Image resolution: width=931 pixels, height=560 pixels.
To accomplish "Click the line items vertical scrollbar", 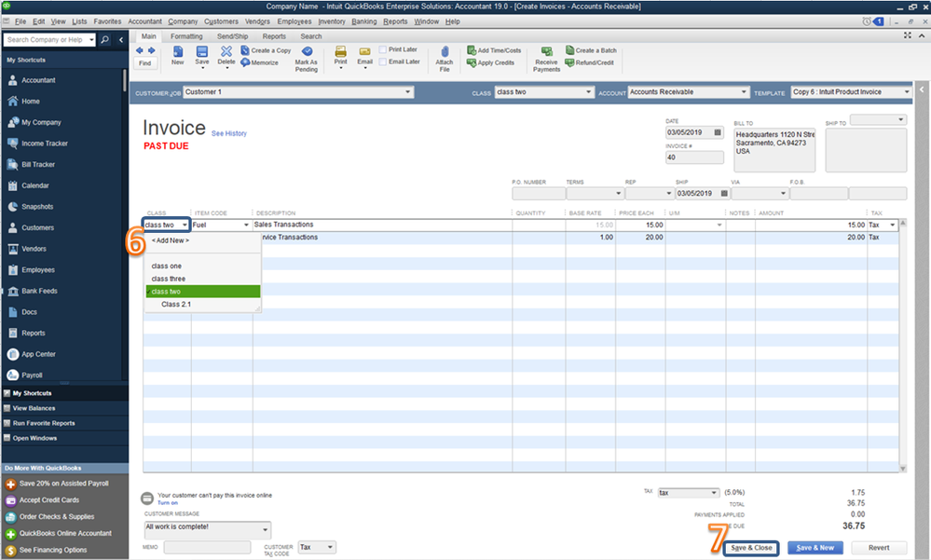I will (903, 346).
